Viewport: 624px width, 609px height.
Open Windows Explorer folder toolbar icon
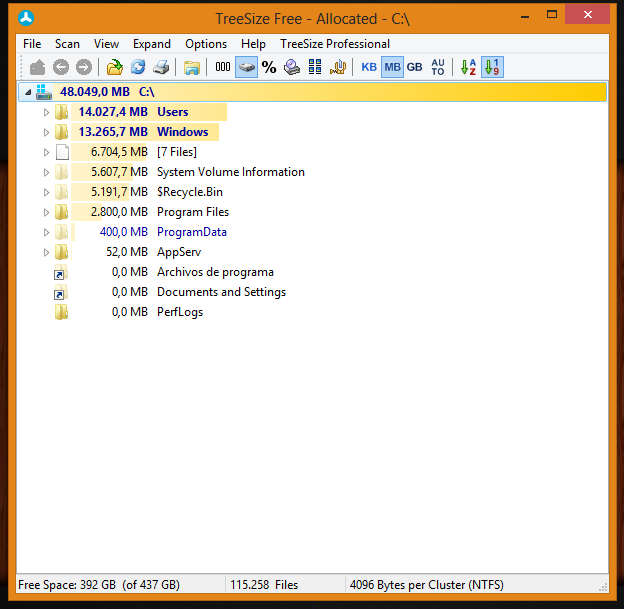[x=192, y=67]
